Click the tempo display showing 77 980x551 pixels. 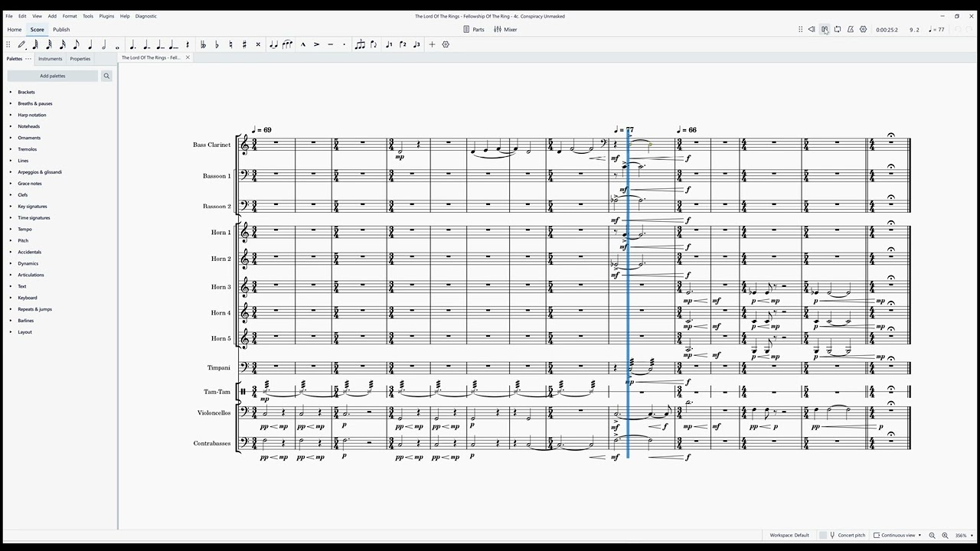pos(936,30)
